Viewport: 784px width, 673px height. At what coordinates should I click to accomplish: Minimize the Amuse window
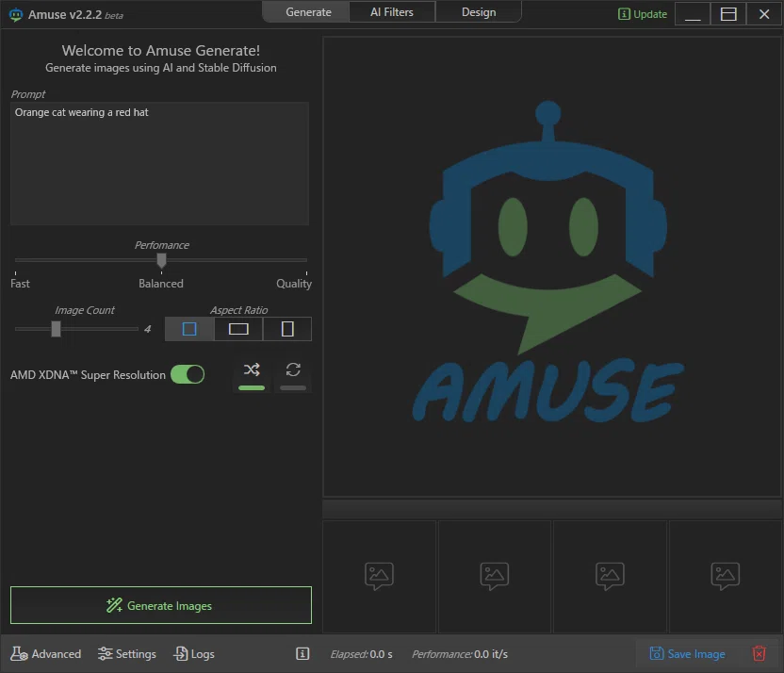(x=693, y=14)
